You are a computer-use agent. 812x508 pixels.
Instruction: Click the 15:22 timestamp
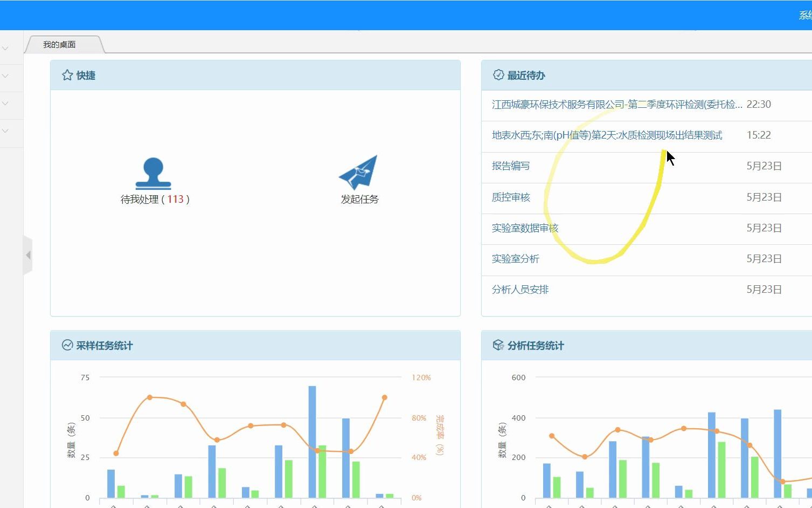click(x=759, y=135)
